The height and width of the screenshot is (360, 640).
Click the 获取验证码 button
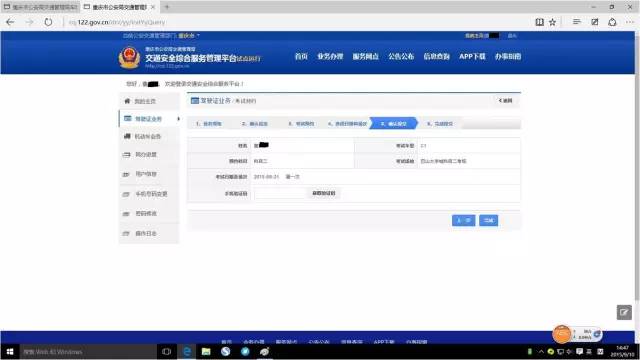click(324, 193)
